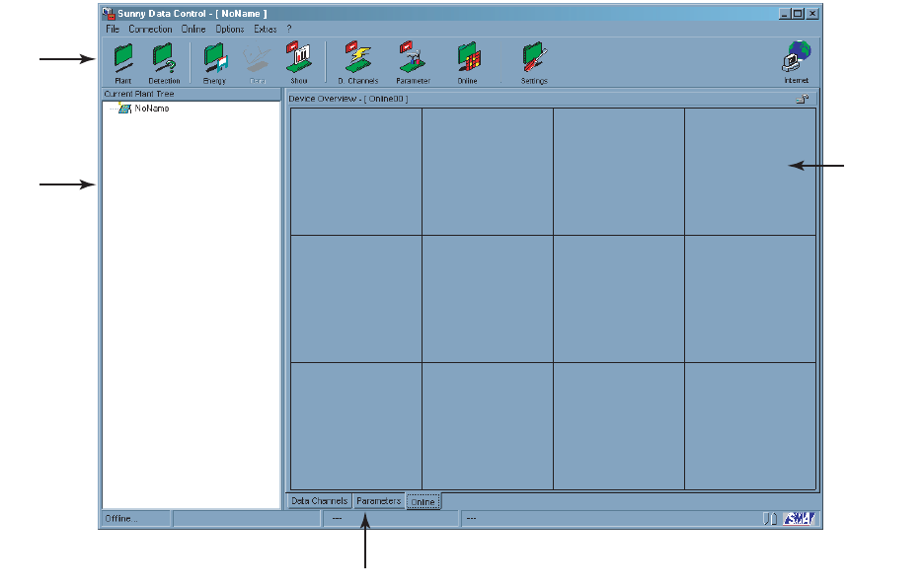This screenshot has width=924, height=588.
Task: Switch to the Parameters tab
Action: pyautogui.click(x=379, y=501)
